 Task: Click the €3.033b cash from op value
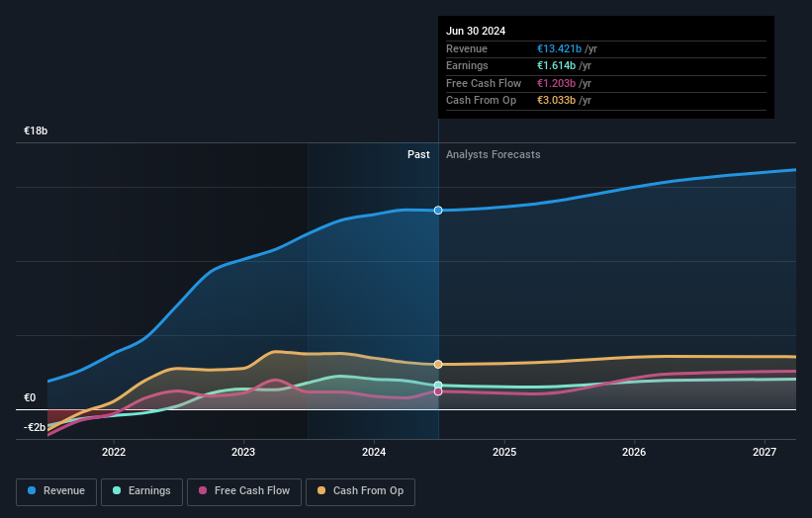coord(556,101)
